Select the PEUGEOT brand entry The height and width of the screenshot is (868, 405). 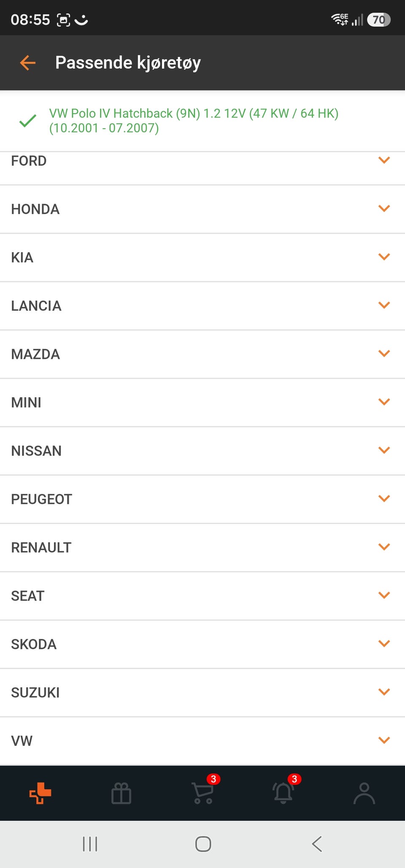202,499
